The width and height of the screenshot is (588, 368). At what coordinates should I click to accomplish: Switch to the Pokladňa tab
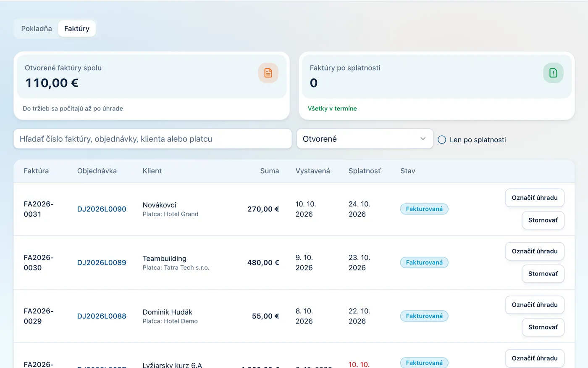(x=37, y=29)
